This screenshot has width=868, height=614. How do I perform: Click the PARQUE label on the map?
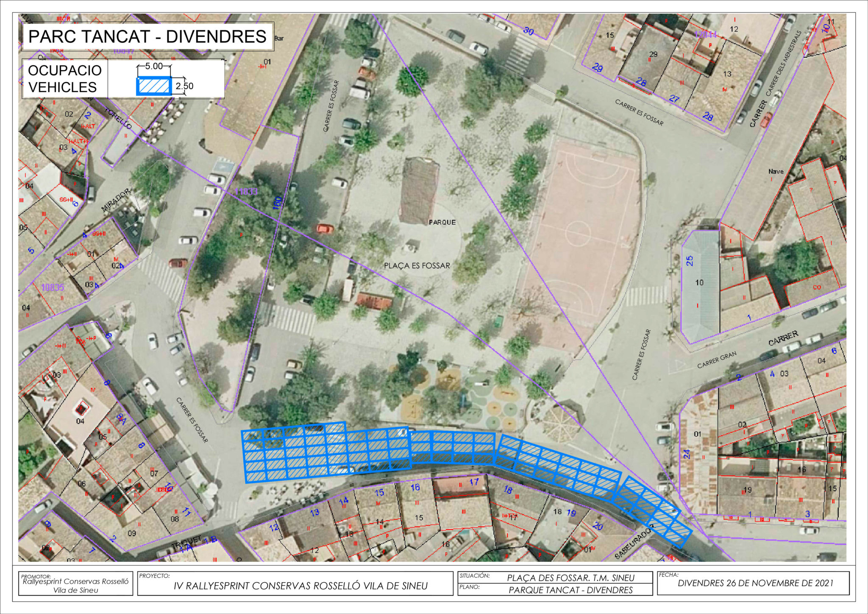click(x=442, y=222)
